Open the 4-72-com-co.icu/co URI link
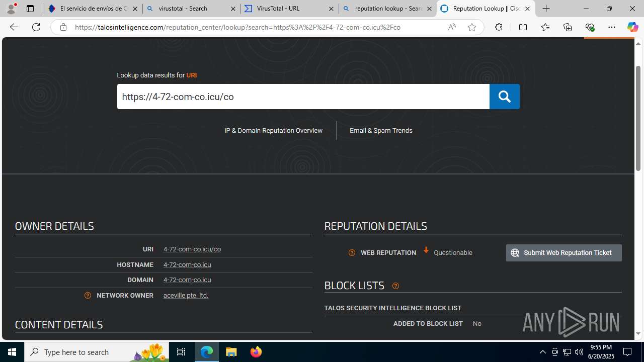 192,249
